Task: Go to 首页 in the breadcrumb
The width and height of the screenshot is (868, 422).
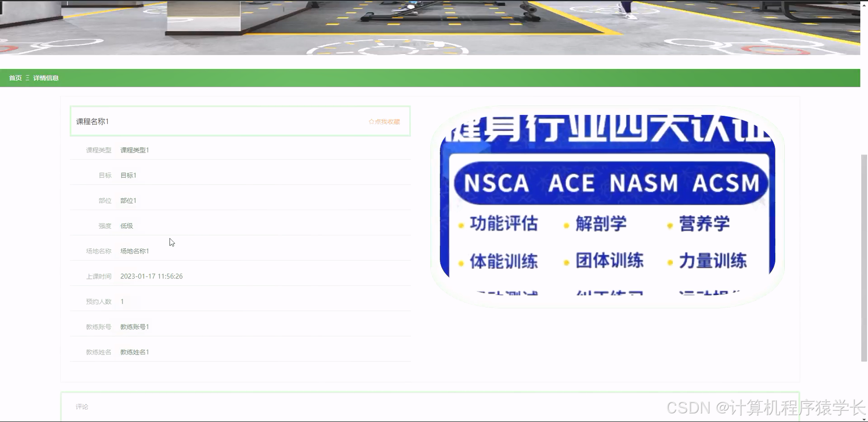Action: pyautogui.click(x=15, y=78)
